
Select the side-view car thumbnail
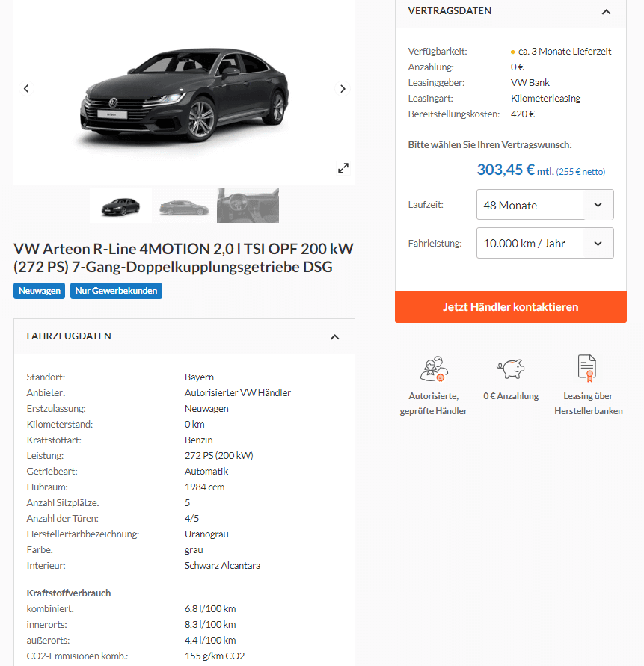[x=184, y=206]
